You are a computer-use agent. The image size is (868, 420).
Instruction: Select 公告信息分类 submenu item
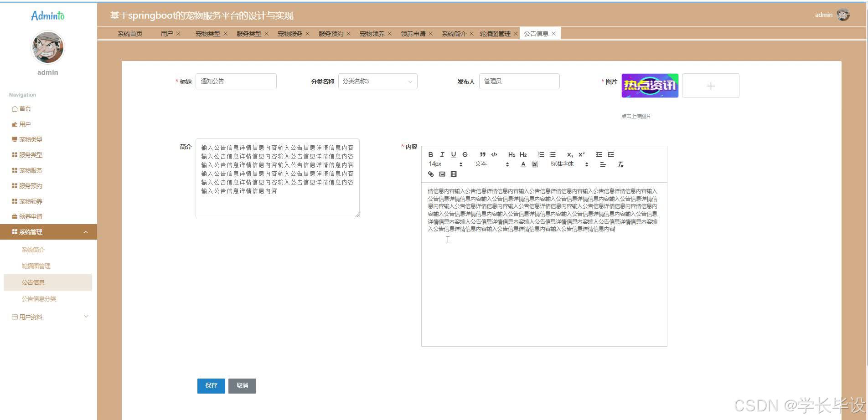(x=48, y=299)
